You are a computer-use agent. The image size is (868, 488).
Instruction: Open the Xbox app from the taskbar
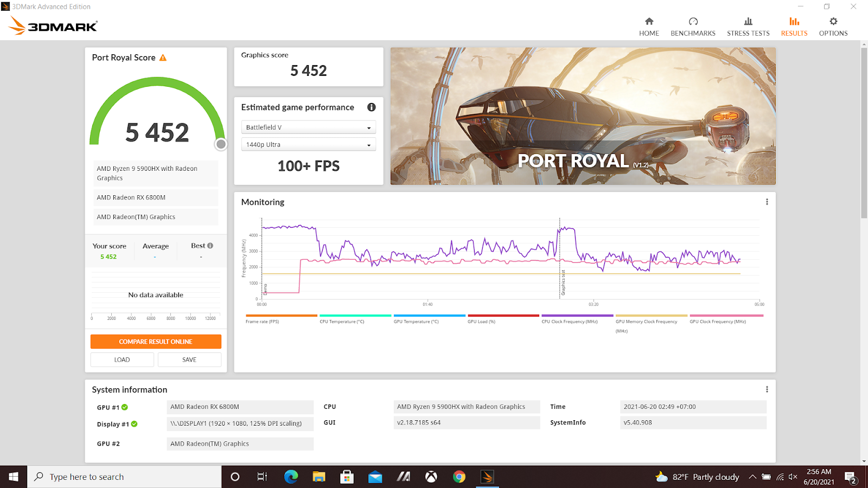point(431,477)
